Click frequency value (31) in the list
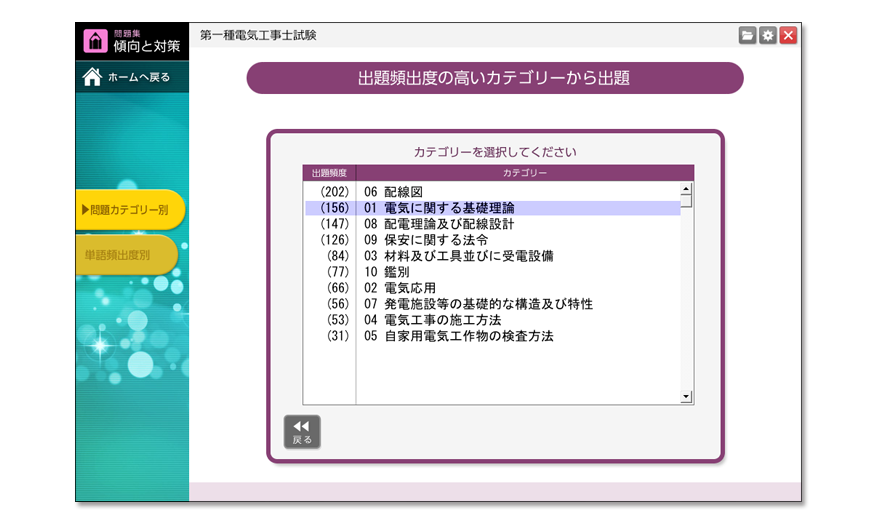 (x=338, y=336)
